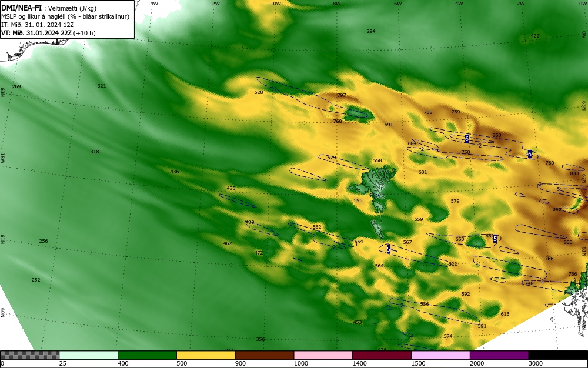Click the value '653' on the map
The height and width of the screenshot is (368, 588).
460,239
